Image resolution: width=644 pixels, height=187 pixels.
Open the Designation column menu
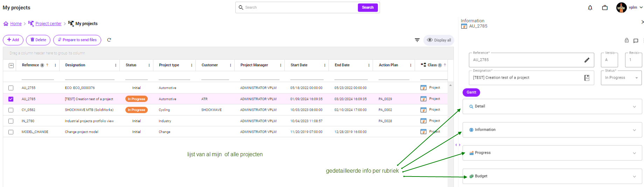click(116, 65)
